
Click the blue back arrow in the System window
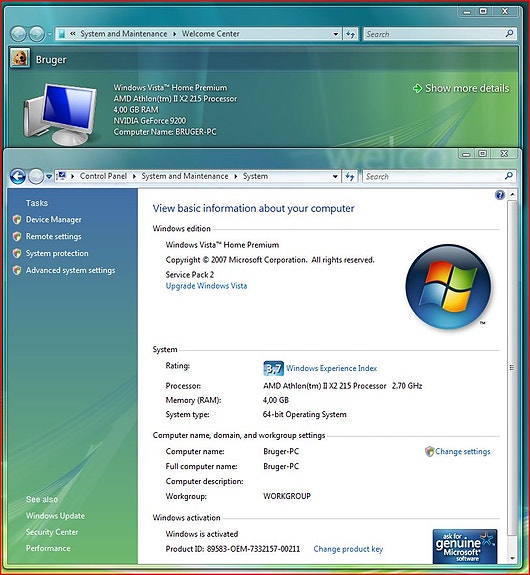click(x=18, y=176)
